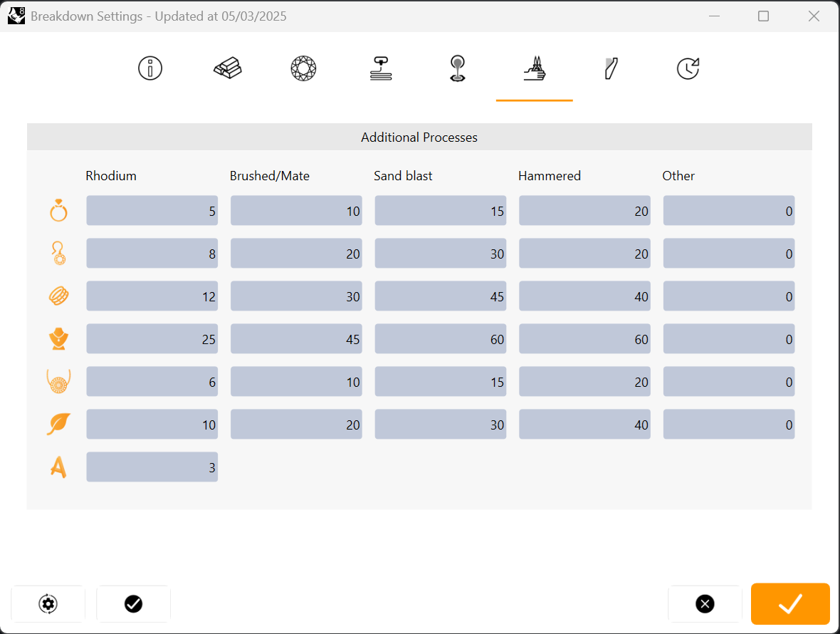Select the additional processes tab
Image resolution: width=840 pixels, height=634 pixels.
(x=535, y=68)
